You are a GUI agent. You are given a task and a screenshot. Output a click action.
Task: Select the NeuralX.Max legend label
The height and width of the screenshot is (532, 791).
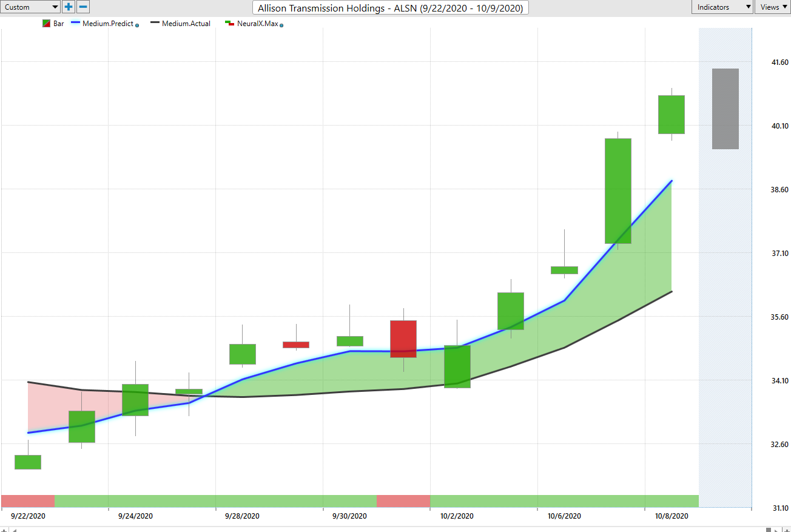[257, 24]
